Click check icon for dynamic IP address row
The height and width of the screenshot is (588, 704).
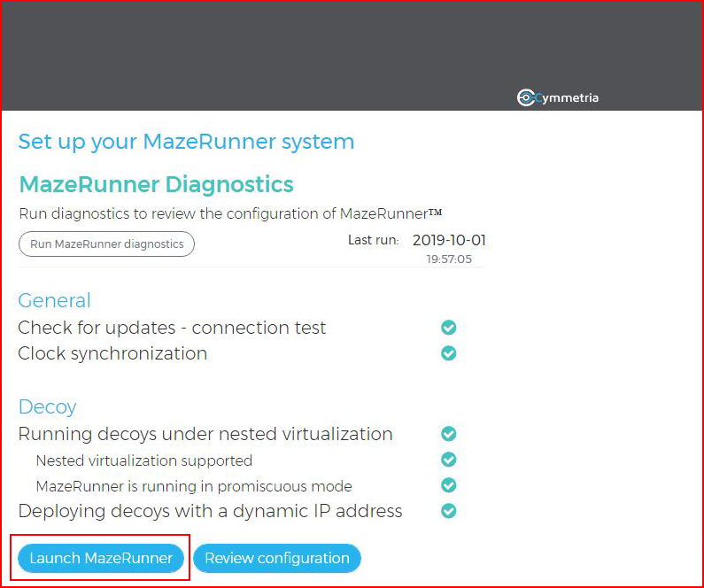point(449,511)
